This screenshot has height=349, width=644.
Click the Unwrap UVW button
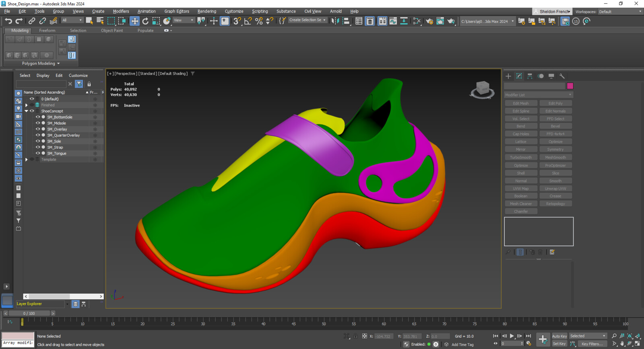point(555,189)
